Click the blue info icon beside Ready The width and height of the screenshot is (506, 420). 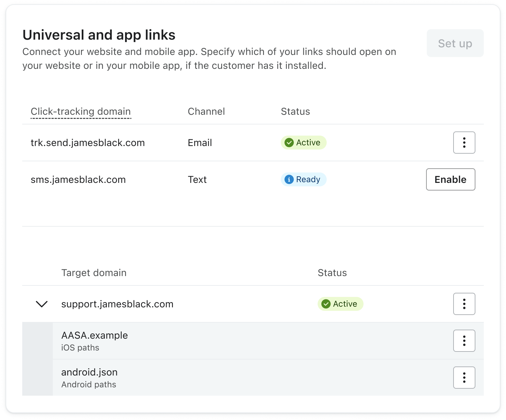coord(289,179)
